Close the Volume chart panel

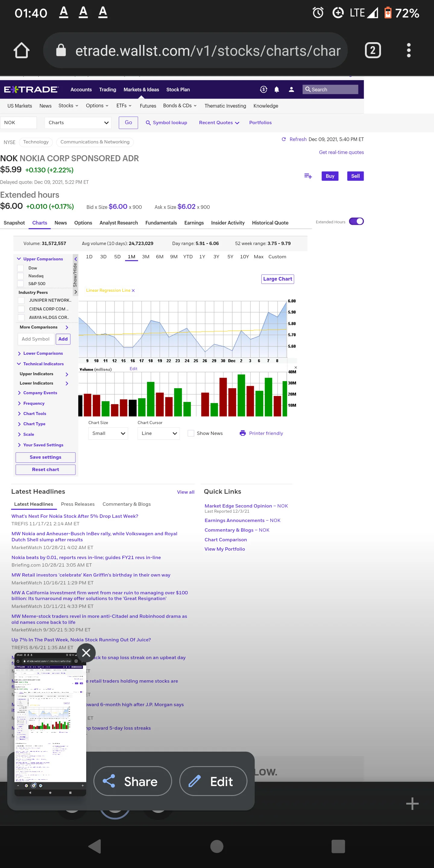(x=295, y=367)
